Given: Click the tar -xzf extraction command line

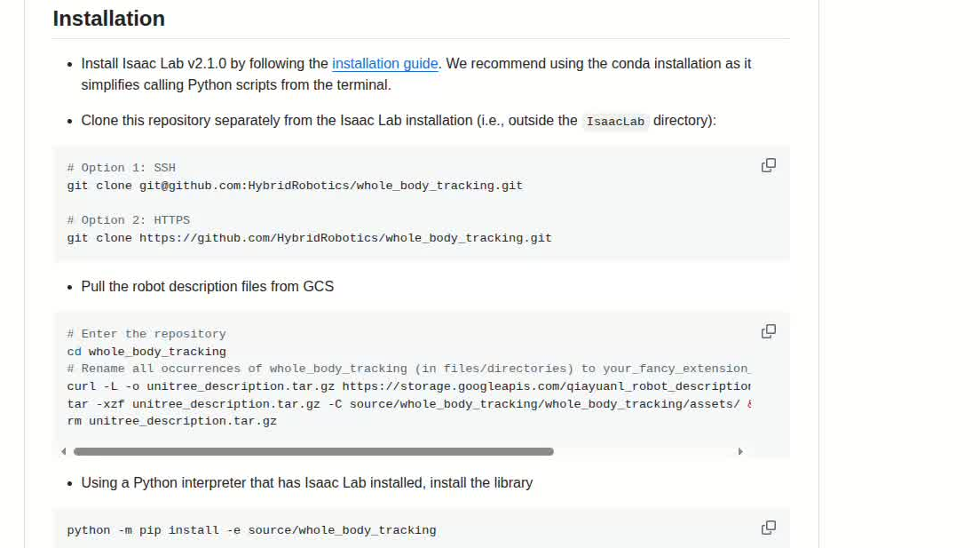Looking at the screenshot, I should click(x=404, y=404).
